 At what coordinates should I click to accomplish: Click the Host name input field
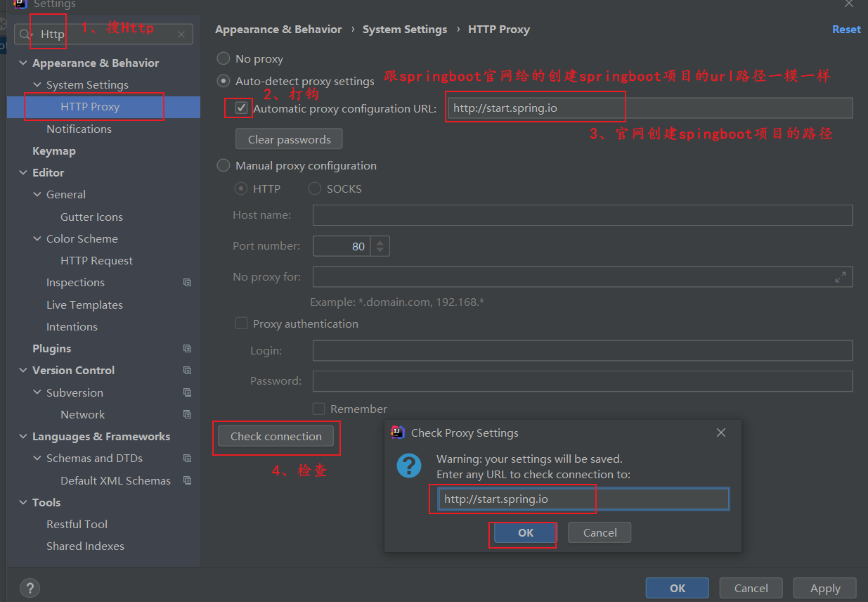(583, 214)
